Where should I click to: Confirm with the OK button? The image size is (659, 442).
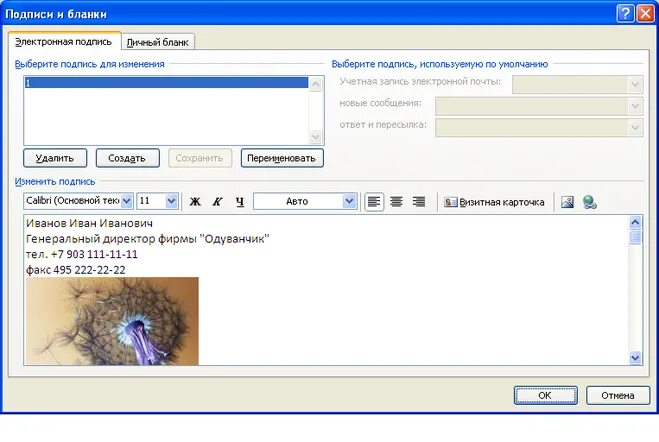point(545,395)
